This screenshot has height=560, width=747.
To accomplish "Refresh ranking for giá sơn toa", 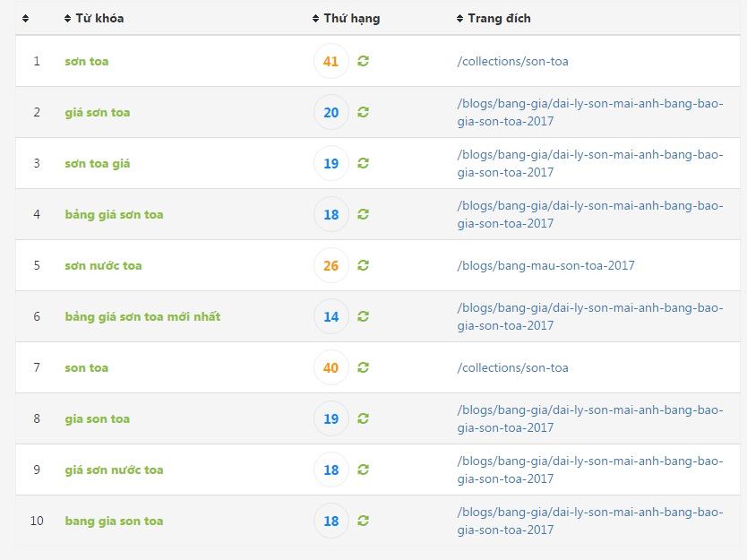I will tap(363, 112).
